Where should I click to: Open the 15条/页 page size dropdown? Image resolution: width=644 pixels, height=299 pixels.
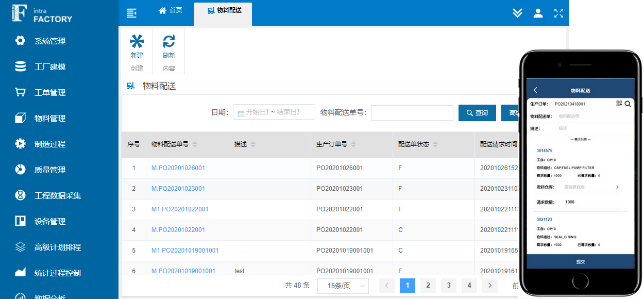(x=343, y=285)
